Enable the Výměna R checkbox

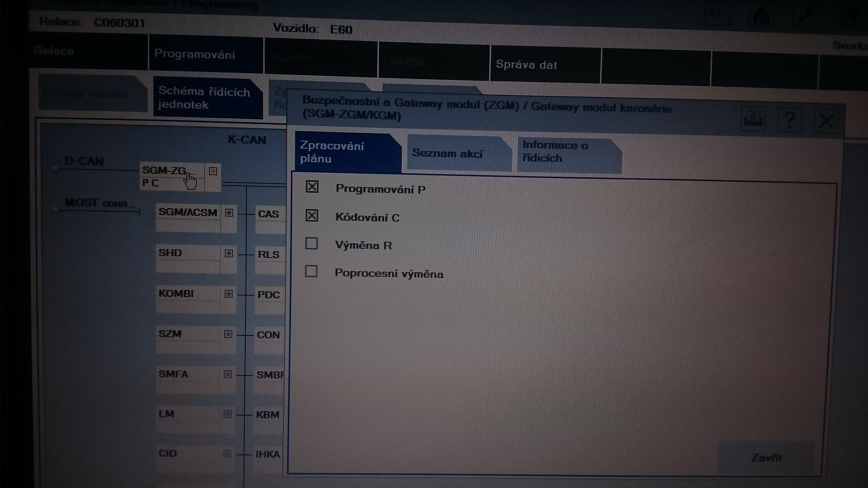coord(311,243)
